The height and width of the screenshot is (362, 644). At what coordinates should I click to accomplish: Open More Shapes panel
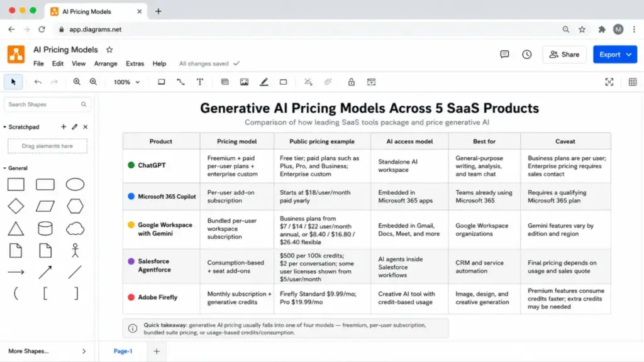point(47,351)
